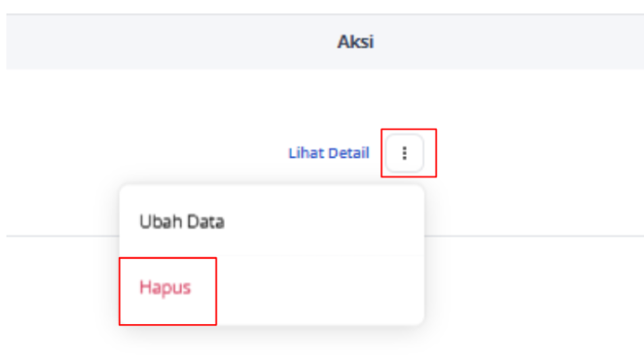This screenshot has width=644, height=363.
Task: Edit the record using Ubah Data
Action: (182, 222)
